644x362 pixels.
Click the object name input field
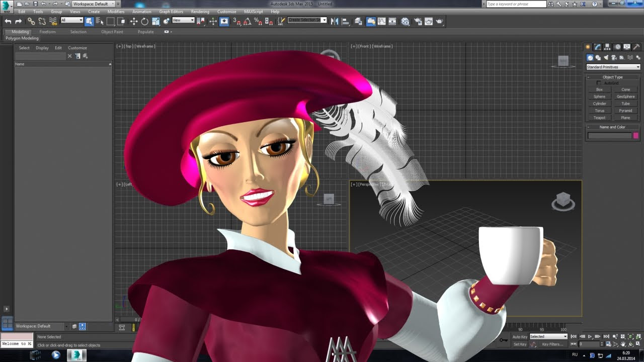pyautogui.click(x=609, y=136)
